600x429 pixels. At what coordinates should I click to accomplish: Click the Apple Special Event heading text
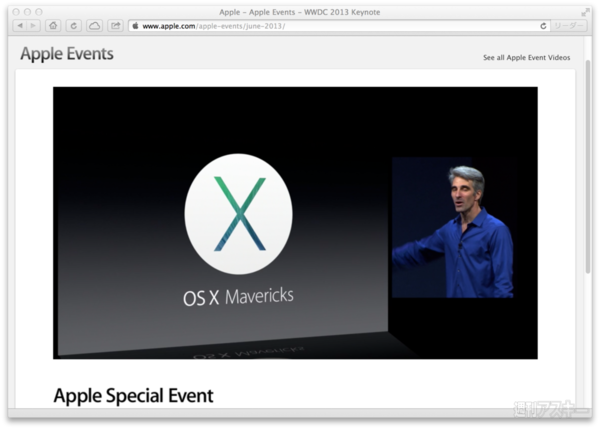133,396
